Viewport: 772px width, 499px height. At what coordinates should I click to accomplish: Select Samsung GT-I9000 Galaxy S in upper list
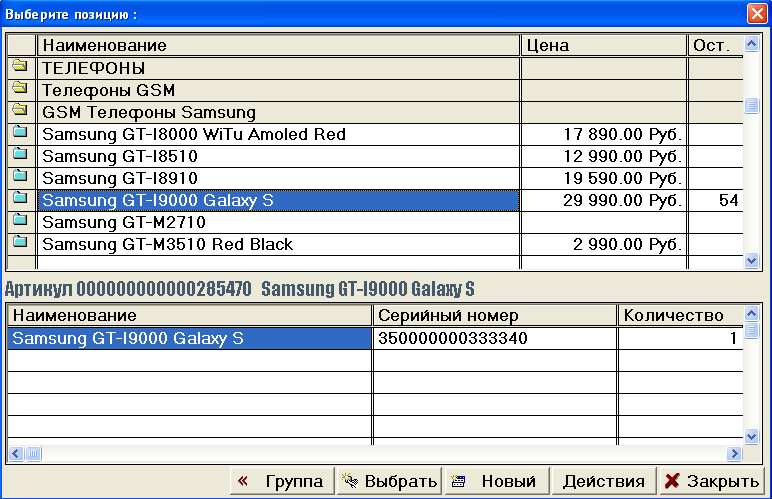click(x=279, y=200)
